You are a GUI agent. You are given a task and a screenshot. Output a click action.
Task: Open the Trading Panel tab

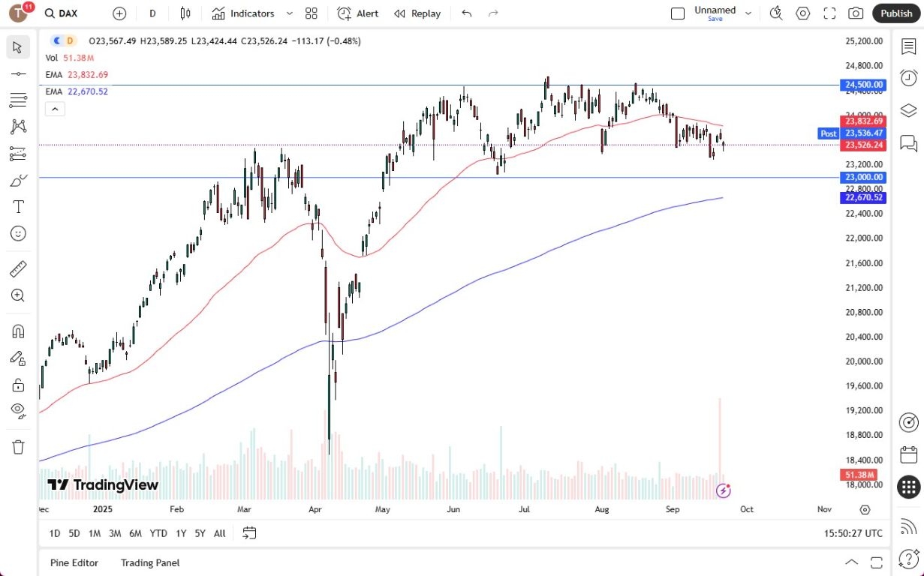pos(149,562)
